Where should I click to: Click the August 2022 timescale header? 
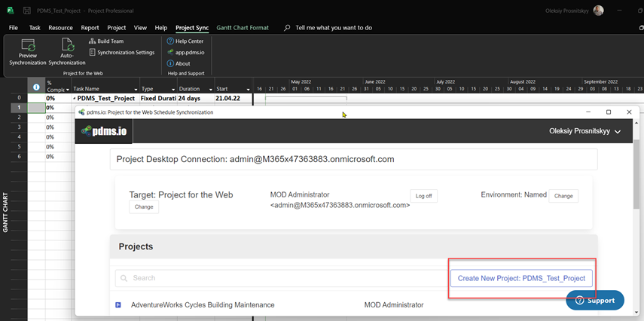click(x=523, y=82)
